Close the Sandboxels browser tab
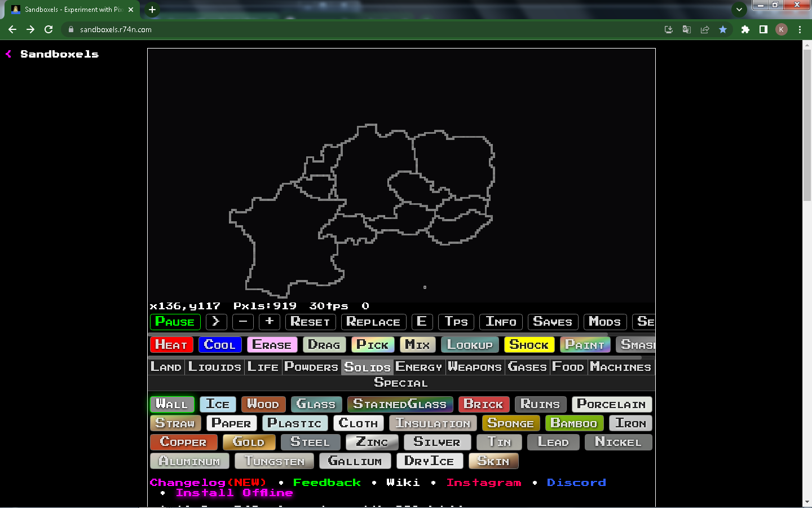This screenshot has height=508, width=812. tap(131, 10)
